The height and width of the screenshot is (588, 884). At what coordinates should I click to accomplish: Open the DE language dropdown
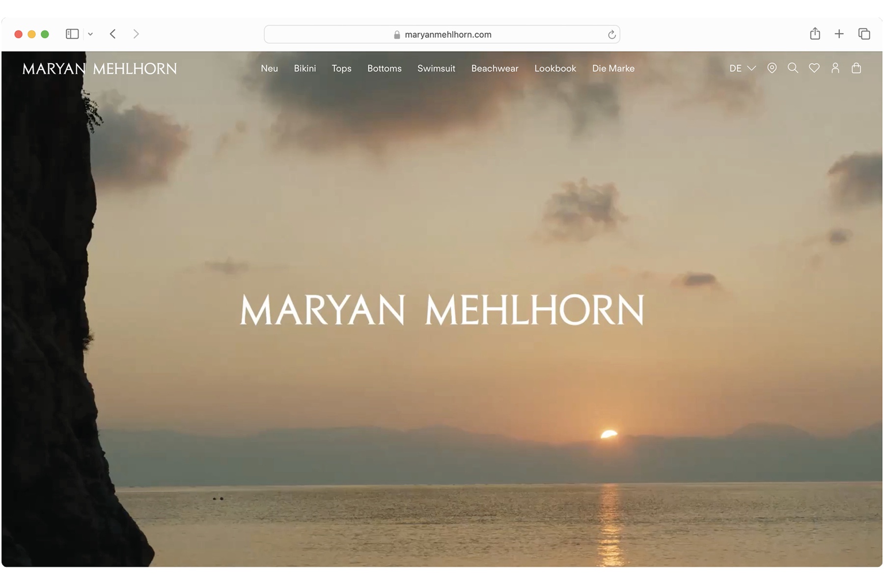pos(743,68)
